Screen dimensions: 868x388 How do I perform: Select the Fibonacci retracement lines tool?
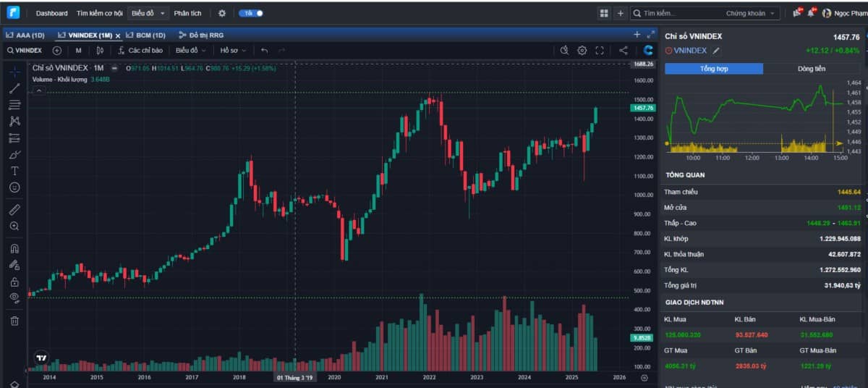click(14, 105)
